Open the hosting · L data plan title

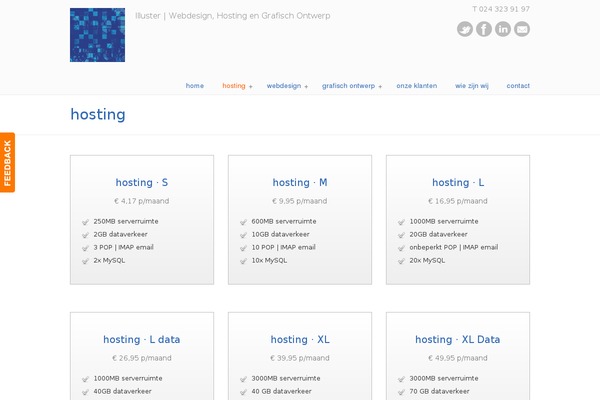click(142, 340)
